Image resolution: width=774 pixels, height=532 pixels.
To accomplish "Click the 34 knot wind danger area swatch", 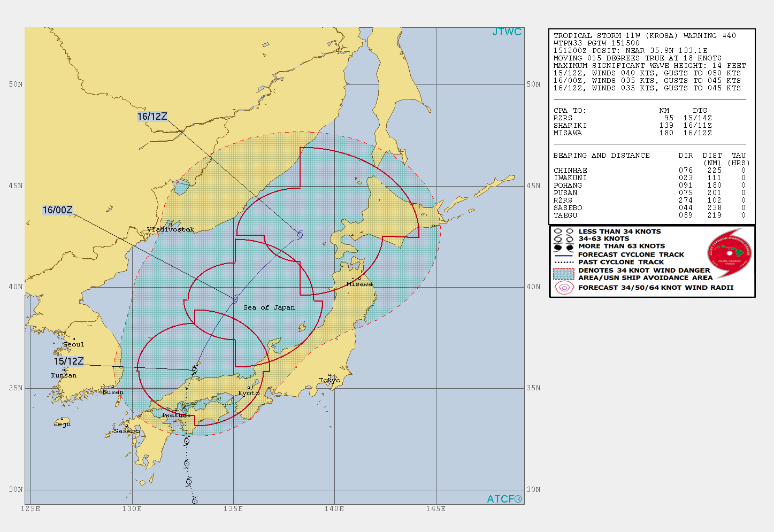I will 564,273.
